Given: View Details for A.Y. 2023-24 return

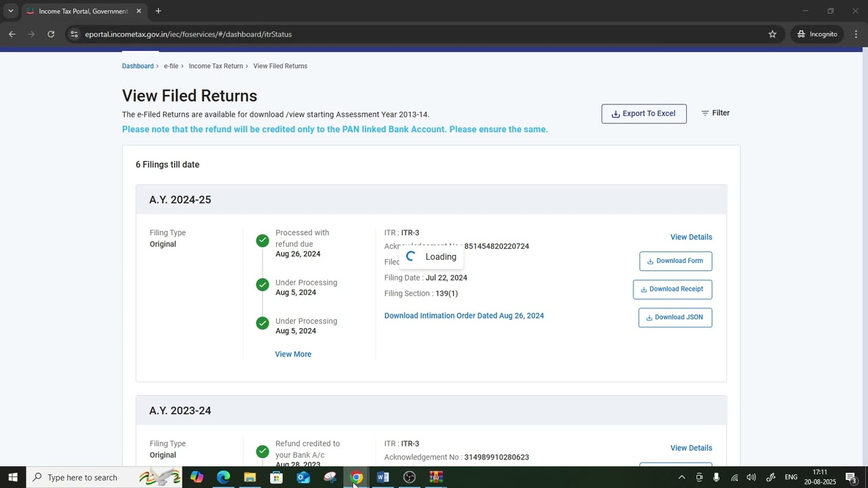Looking at the screenshot, I should 691,448.
